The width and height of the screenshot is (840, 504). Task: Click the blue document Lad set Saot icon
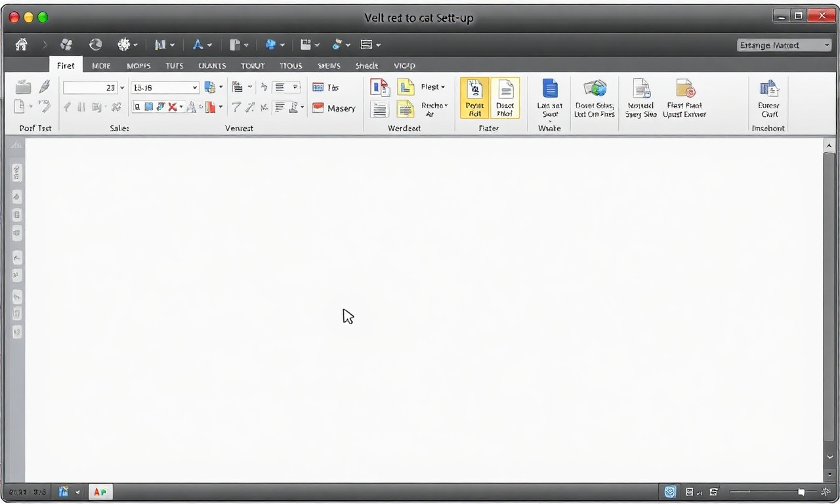(x=549, y=88)
